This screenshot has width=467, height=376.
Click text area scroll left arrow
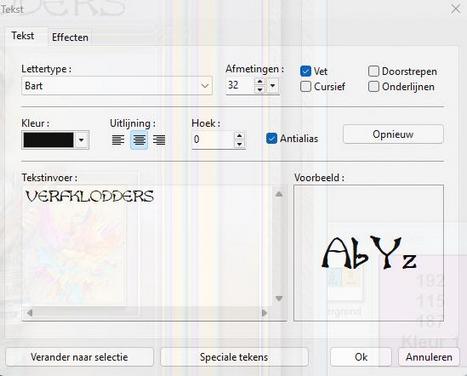[x=30, y=313]
